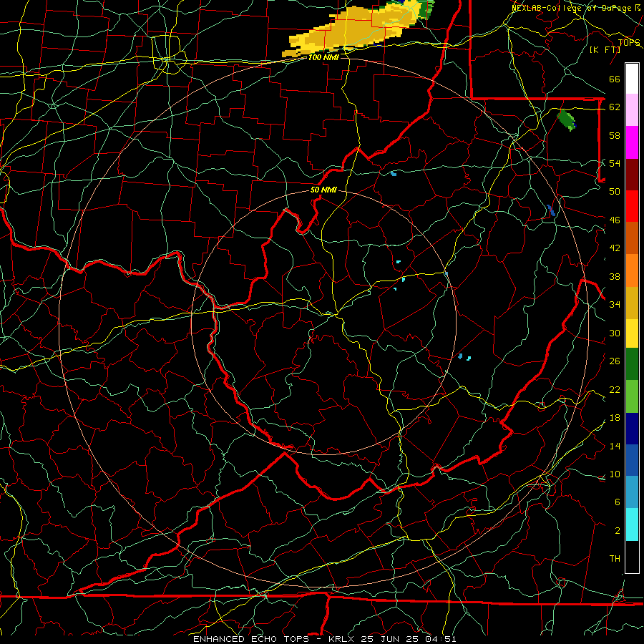Screen dimensions: 644x644
Task: Select the dark green swatch beside 26
Action: point(632,364)
